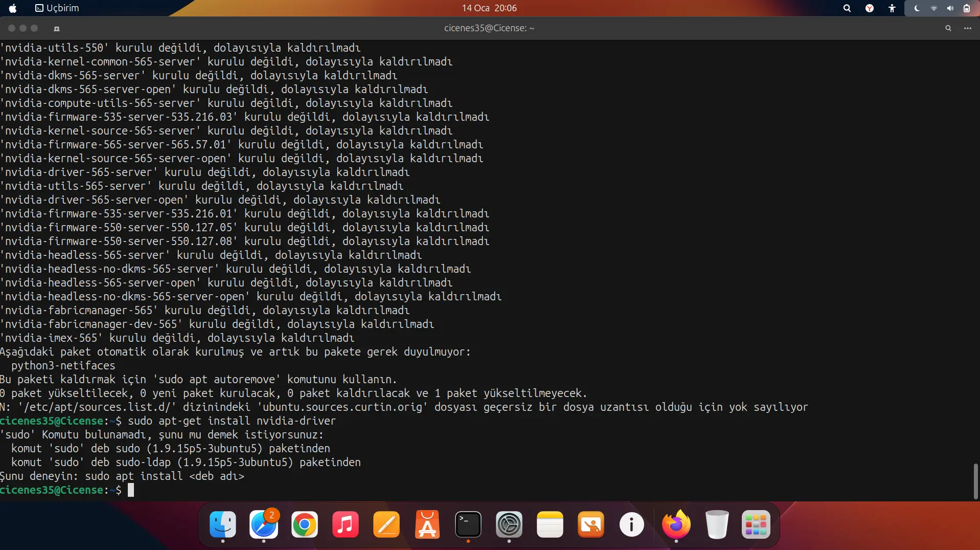Open the Uçbirim app menu
Image resolution: width=980 pixels, height=550 pixels.
click(x=57, y=8)
